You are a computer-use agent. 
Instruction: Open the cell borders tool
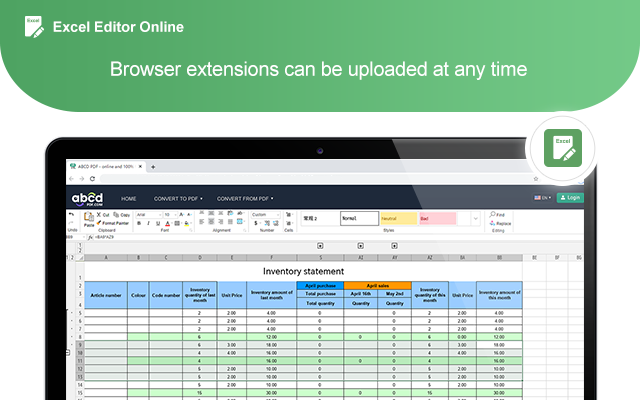pos(177,223)
